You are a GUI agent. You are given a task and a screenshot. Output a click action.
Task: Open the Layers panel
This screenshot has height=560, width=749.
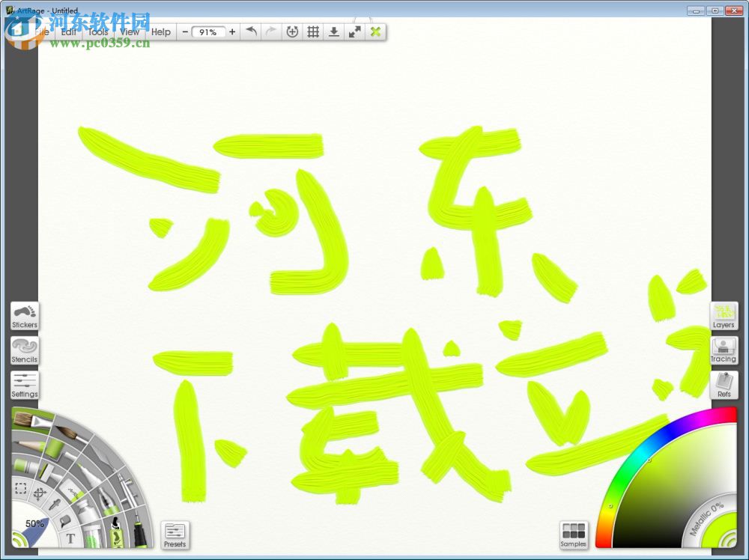[x=724, y=316]
